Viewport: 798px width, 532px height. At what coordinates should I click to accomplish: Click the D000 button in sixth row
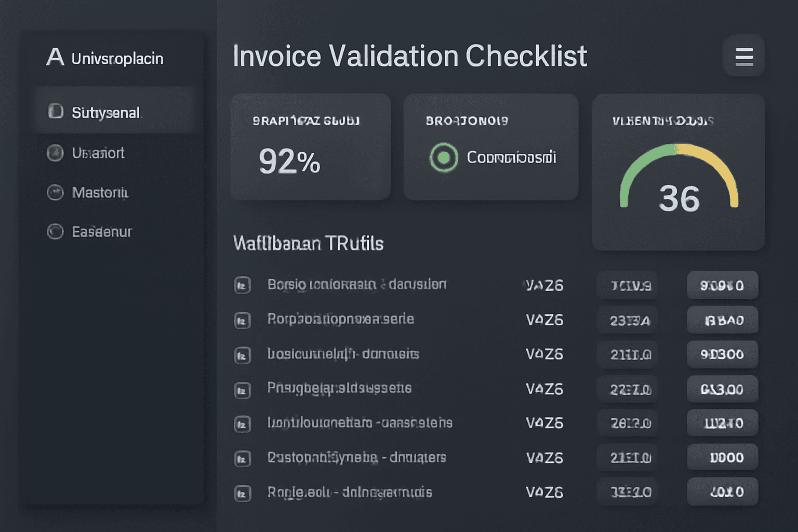[x=722, y=457]
